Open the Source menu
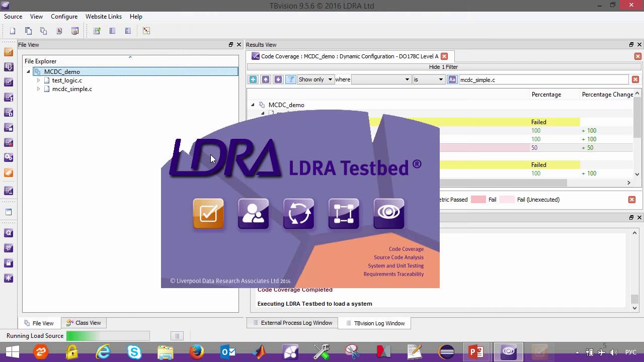This screenshot has width=644, height=362. click(x=13, y=17)
